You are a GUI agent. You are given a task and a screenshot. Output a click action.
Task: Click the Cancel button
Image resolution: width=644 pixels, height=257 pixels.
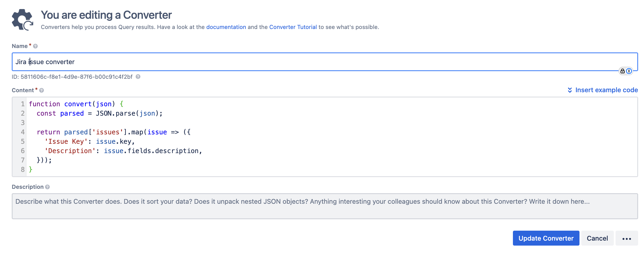point(597,238)
